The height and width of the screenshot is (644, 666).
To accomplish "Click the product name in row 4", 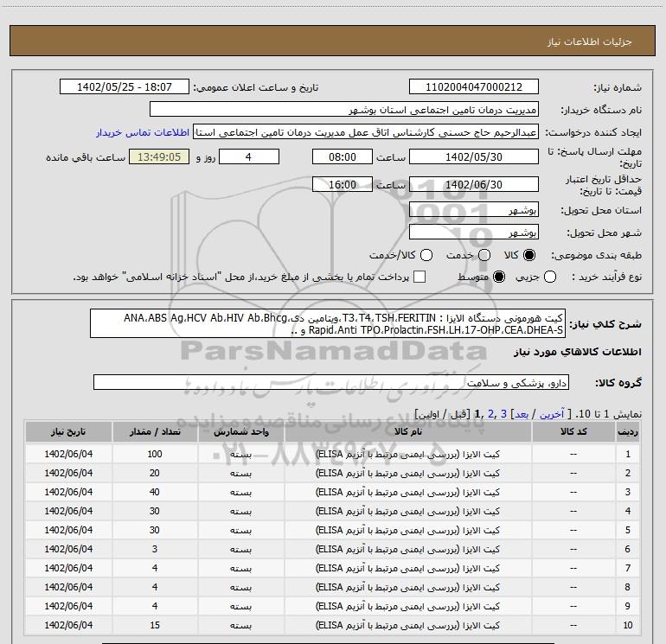I will [407, 511].
